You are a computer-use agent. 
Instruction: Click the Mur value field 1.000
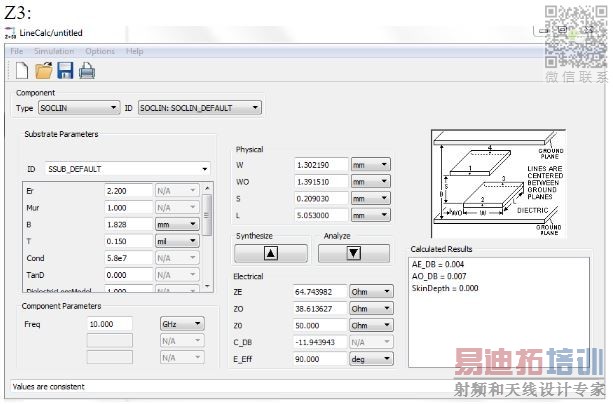[128, 208]
